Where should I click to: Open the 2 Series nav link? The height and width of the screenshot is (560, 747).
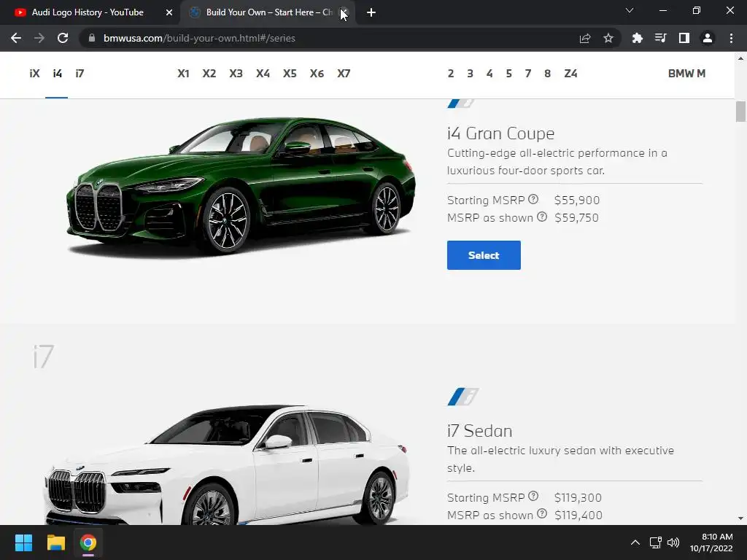coord(451,74)
